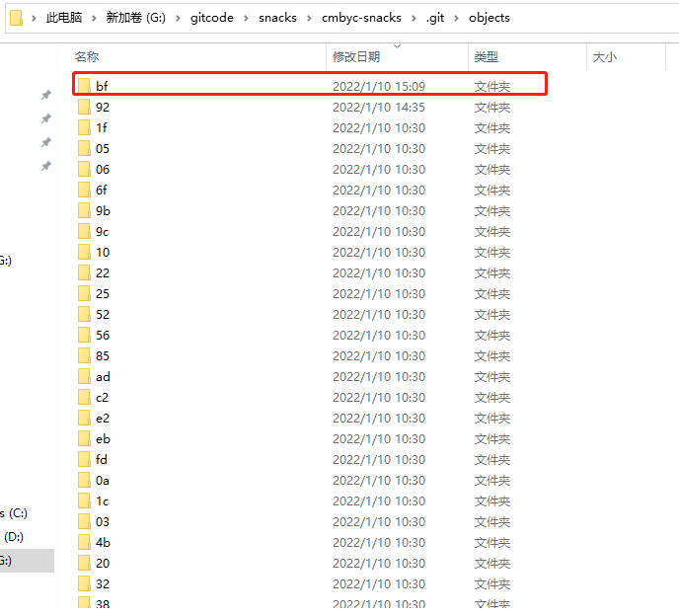Image resolution: width=679 pixels, height=616 pixels.
Task: Click 文件夹 type cell in 85 row
Action: 492,356
